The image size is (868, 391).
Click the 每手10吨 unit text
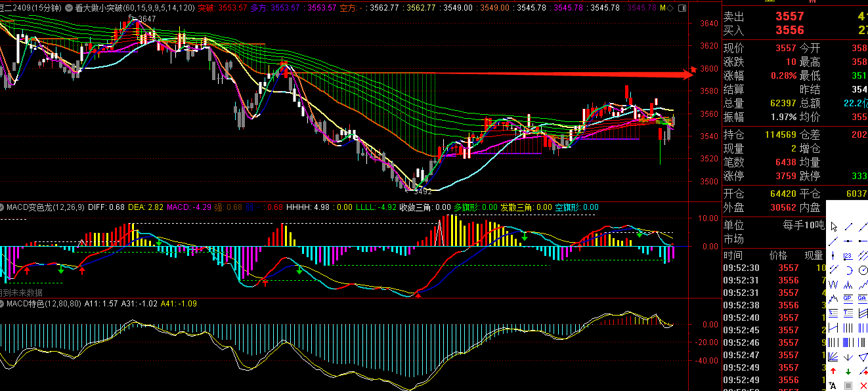point(803,225)
